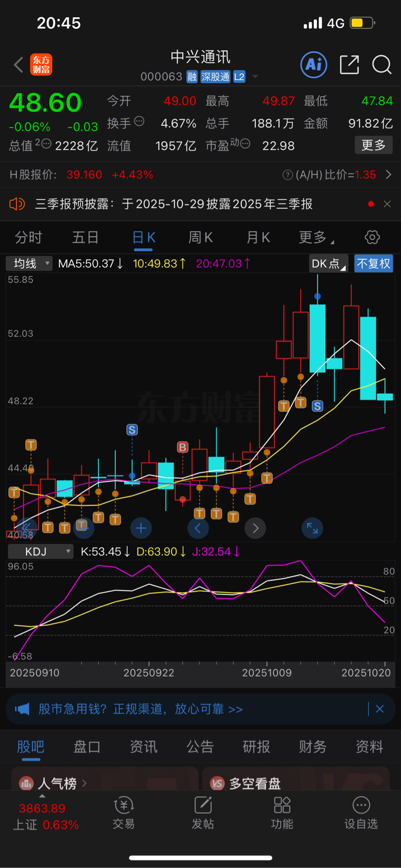Open the 多空看盘 VS icon

pyautogui.click(x=217, y=783)
